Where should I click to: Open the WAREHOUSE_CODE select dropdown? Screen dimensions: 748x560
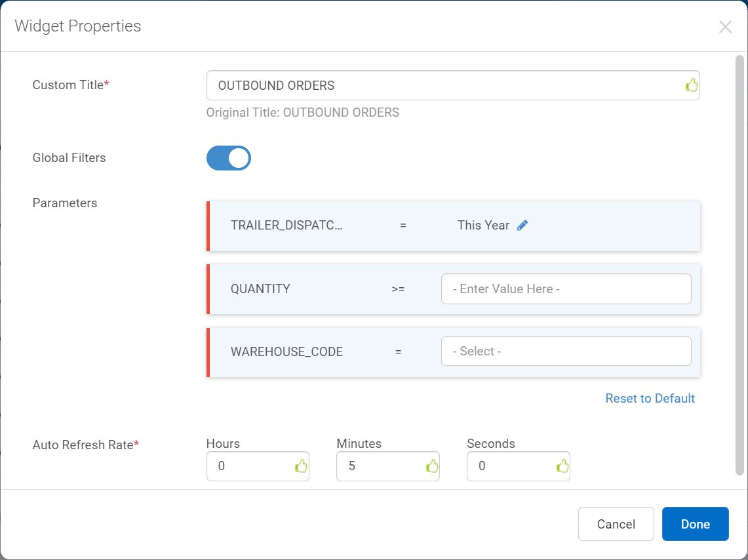566,351
